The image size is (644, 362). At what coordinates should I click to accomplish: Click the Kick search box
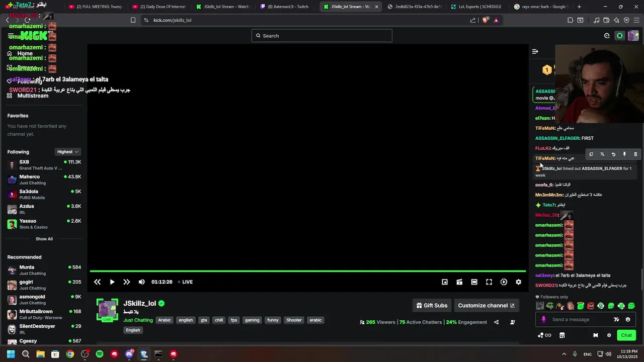click(x=322, y=36)
